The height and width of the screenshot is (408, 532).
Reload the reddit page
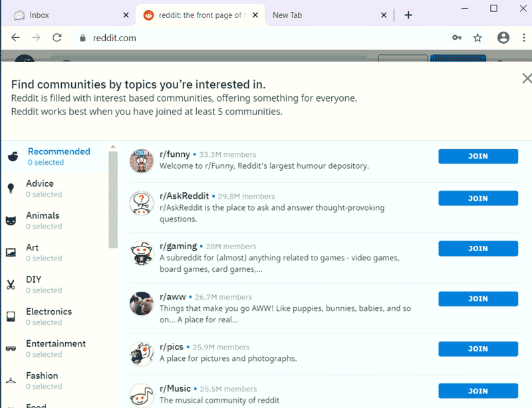[x=57, y=38]
